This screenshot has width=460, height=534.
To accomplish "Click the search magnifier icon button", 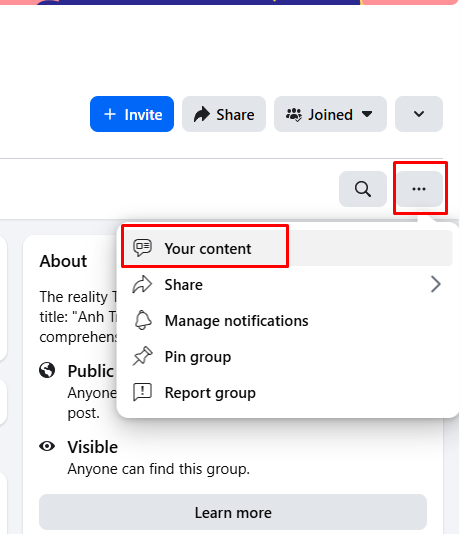I will (363, 189).
